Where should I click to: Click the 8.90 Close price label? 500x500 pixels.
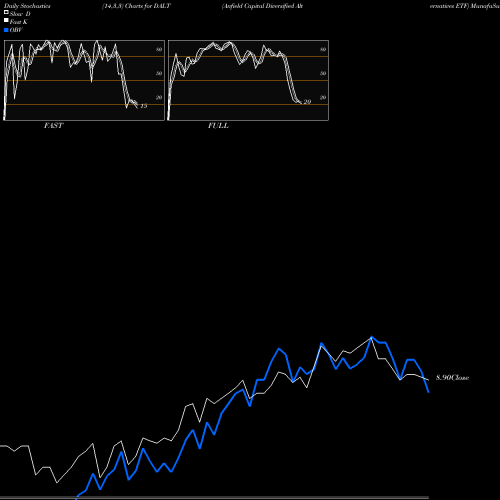452,378
